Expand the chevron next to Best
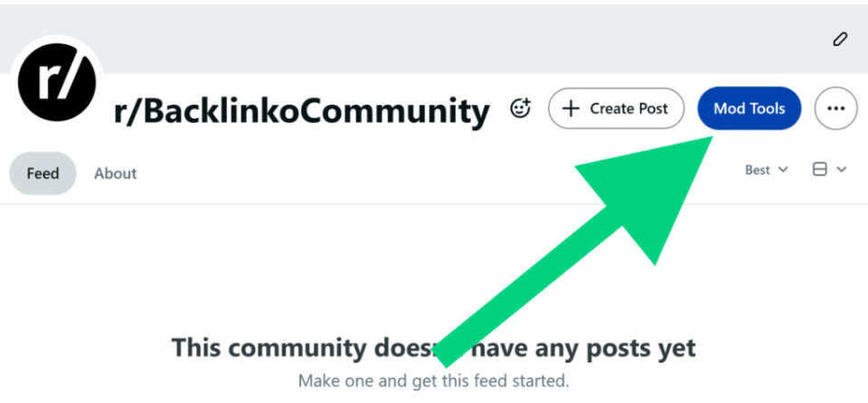Image resolution: width=868 pixels, height=403 pixels. (783, 169)
